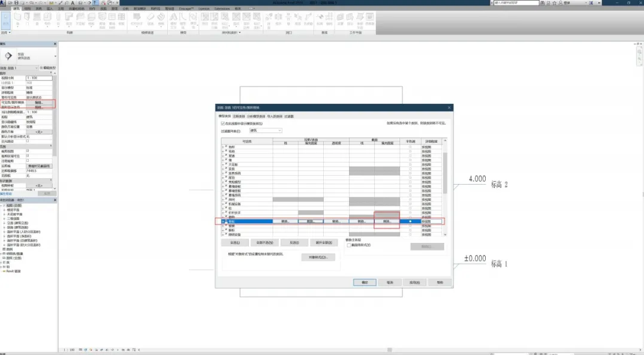
Task: Select the Ramp tool in the ribbon
Action: point(151,19)
